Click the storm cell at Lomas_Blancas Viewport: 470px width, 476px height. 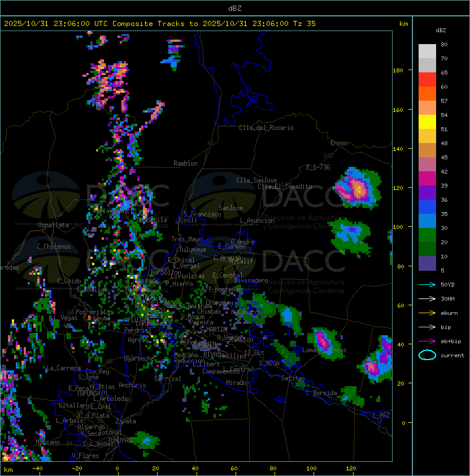pos(326,343)
